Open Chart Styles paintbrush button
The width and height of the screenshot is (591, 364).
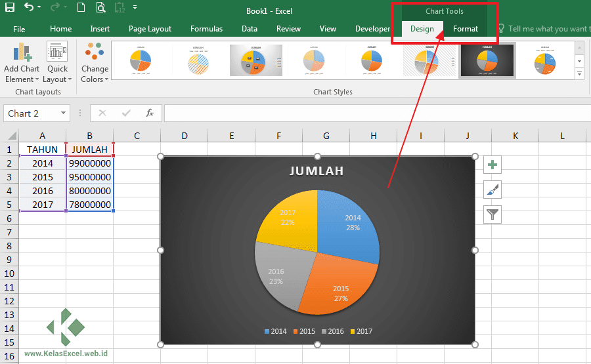[492, 190]
